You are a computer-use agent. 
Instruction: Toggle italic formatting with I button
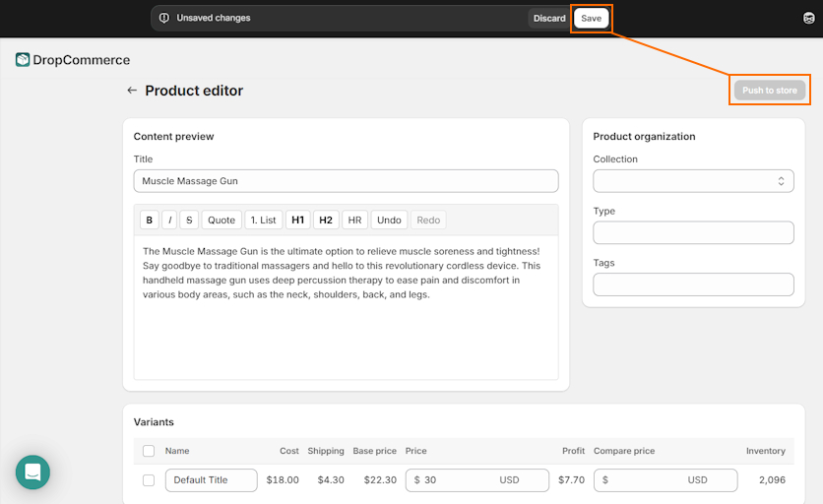pos(169,220)
